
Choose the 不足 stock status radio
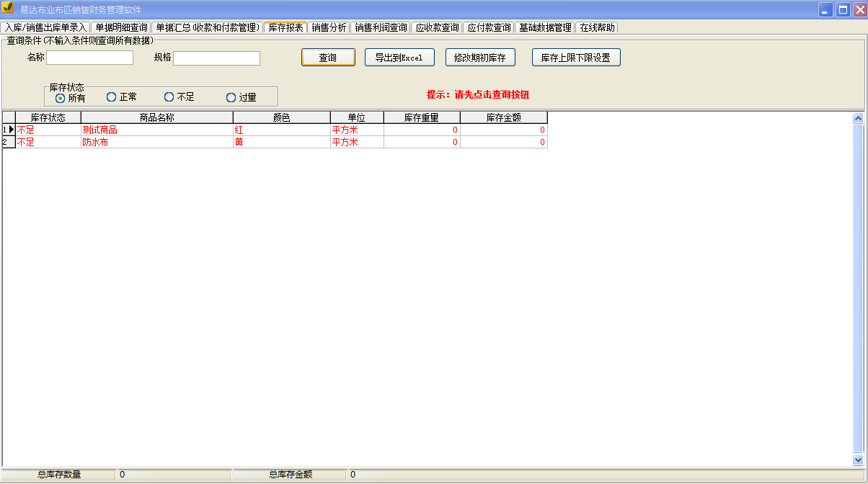(x=179, y=97)
